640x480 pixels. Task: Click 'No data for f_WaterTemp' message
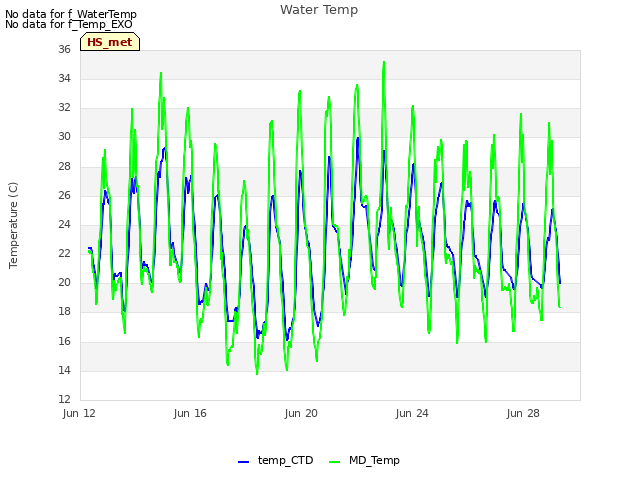pyautogui.click(x=71, y=14)
